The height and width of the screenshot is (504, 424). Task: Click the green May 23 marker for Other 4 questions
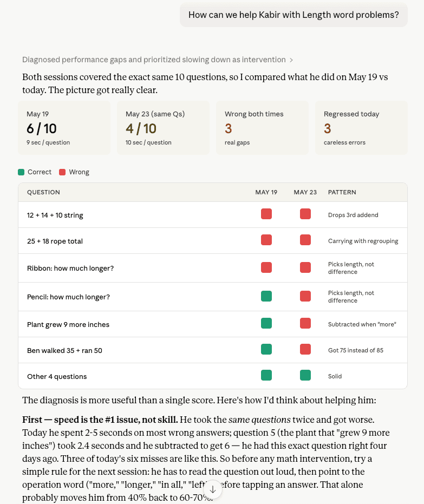305,376
